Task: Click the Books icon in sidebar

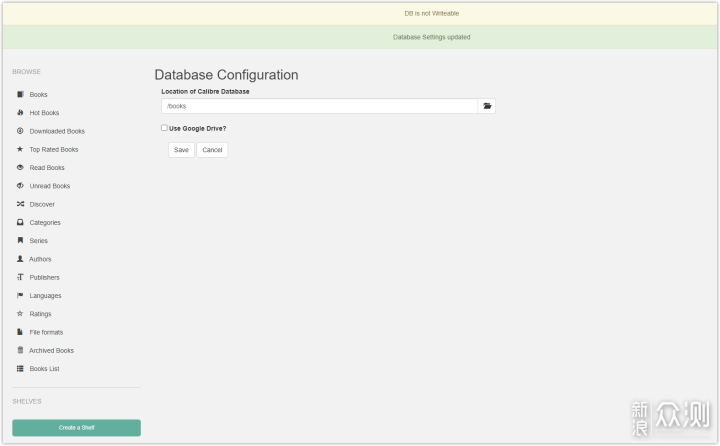Action: [20, 94]
